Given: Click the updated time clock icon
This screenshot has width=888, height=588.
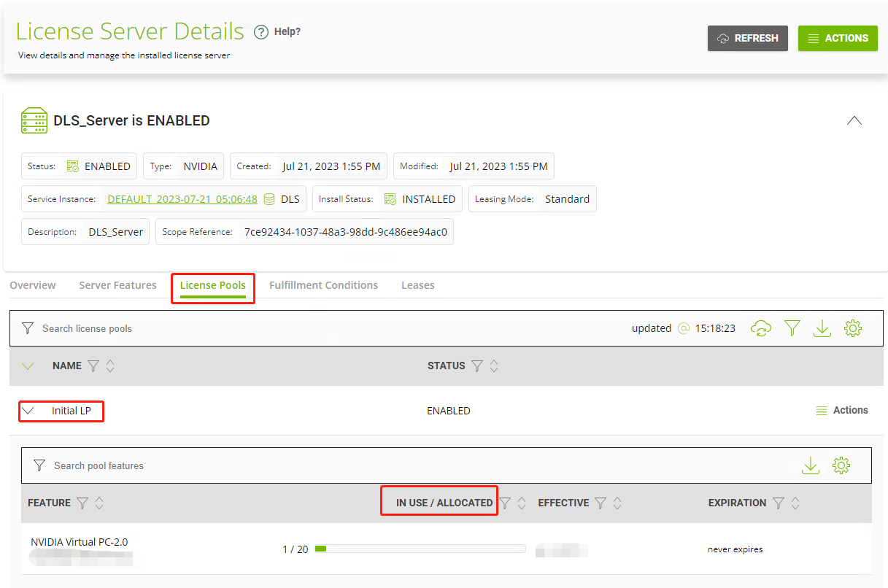Looking at the screenshot, I should (x=684, y=328).
